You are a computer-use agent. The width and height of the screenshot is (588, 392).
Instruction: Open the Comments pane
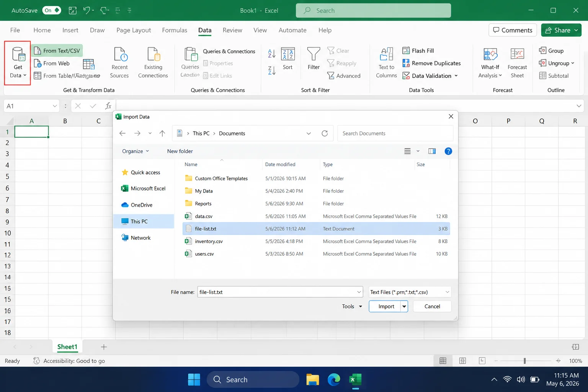pyautogui.click(x=513, y=30)
